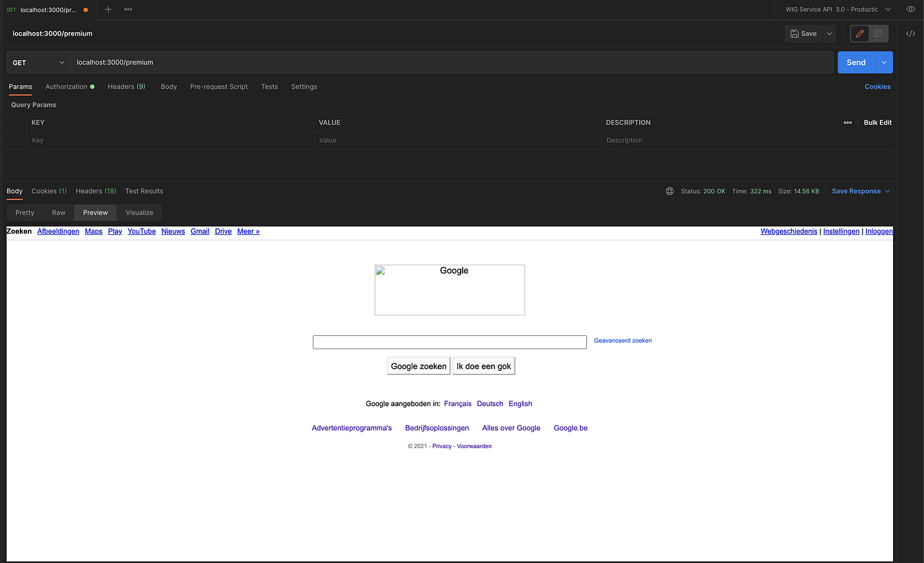Open the Webgeschiedenis link
This screenshot has height=563, width=924.
pos(789,232)
